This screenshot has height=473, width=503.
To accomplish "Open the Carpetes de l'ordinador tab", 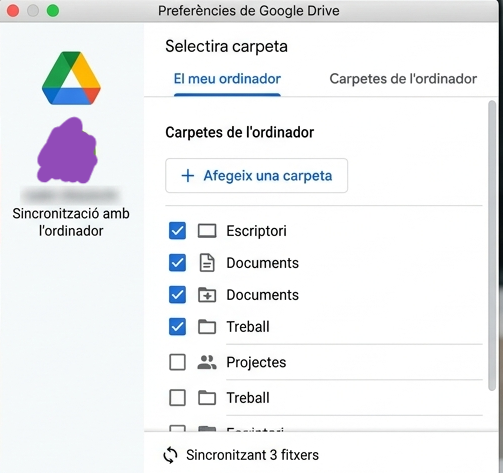I will pyautogui.click(x=403, y=79).
